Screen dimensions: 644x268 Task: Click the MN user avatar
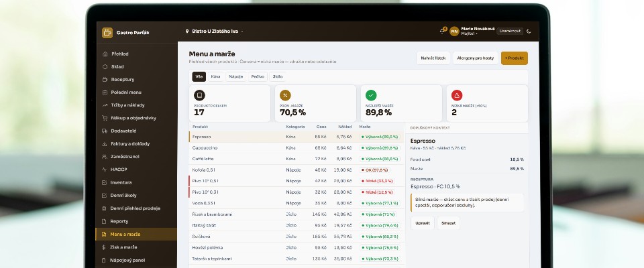click(454, 31)
